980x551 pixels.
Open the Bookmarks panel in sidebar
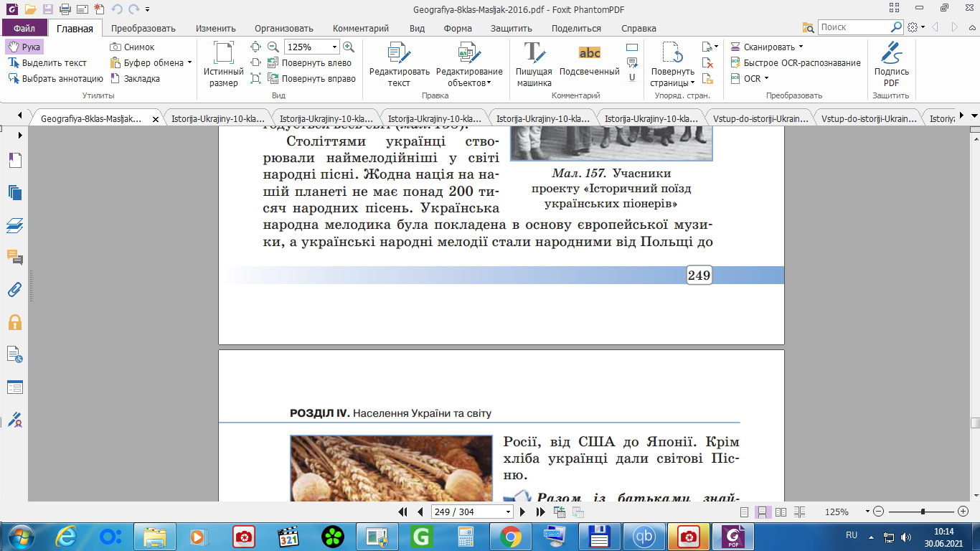click(x=15, y=160)
